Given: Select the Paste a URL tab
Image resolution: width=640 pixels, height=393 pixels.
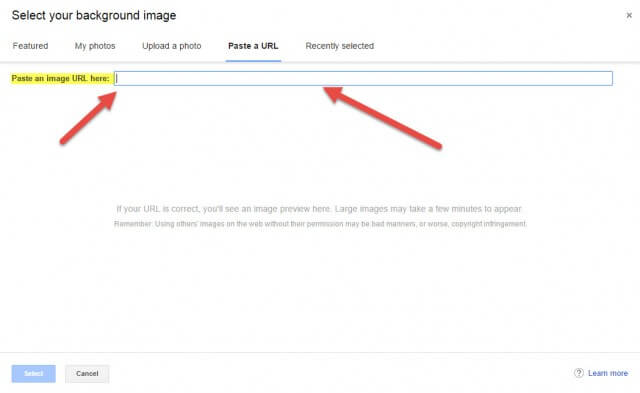Looking at the screenshot, I should (253, 46).
